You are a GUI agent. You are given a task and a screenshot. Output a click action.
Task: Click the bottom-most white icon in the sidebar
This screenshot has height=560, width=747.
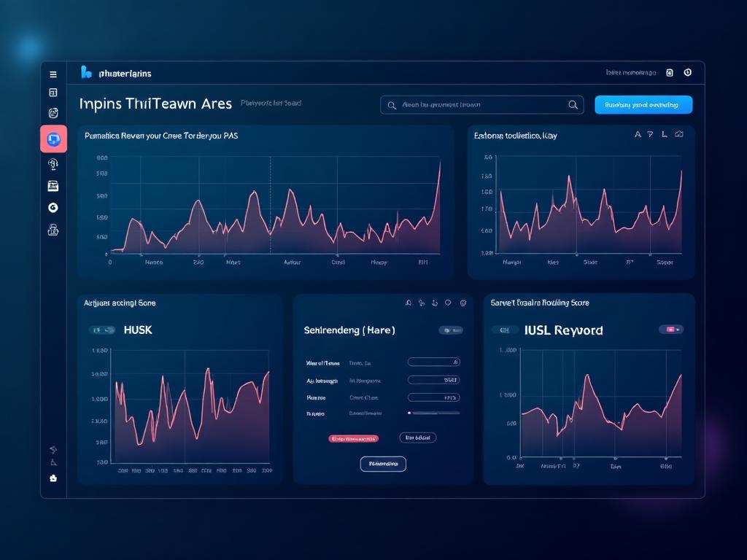click(x=53, y=478)
